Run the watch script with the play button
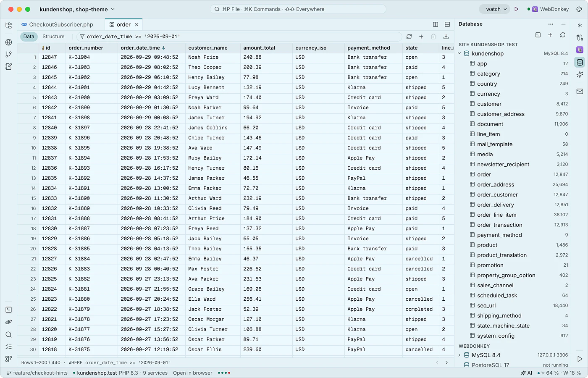Image resolution: width=588 pixels, height=378 pixels. point(517,9)
